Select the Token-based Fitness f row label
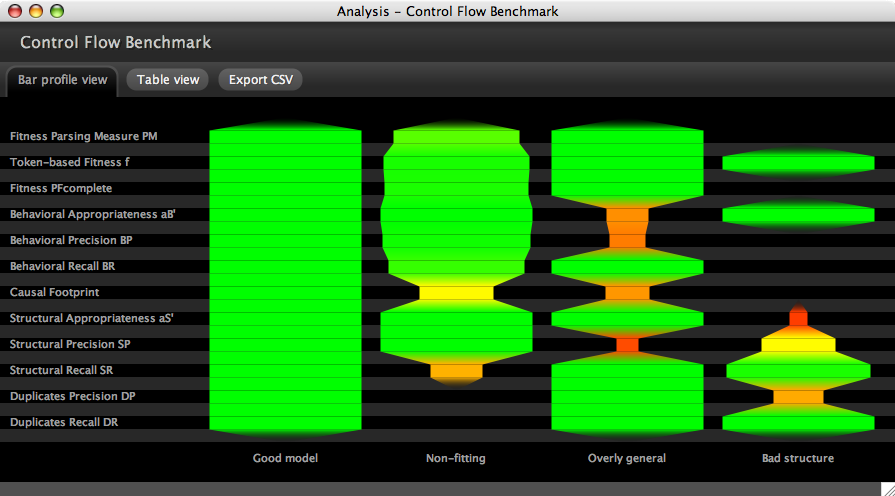Image resolution: width=895 pixels, height=496 pixels. (x=70, y=162)
